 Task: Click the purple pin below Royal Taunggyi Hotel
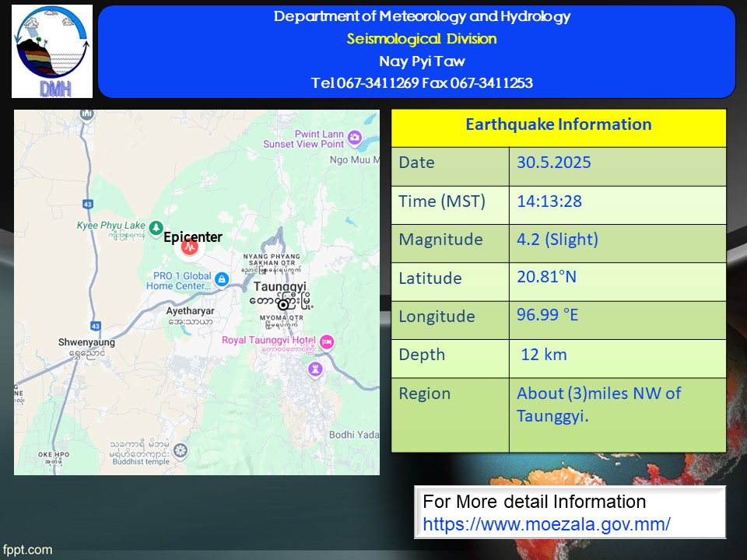click(314, 368)
